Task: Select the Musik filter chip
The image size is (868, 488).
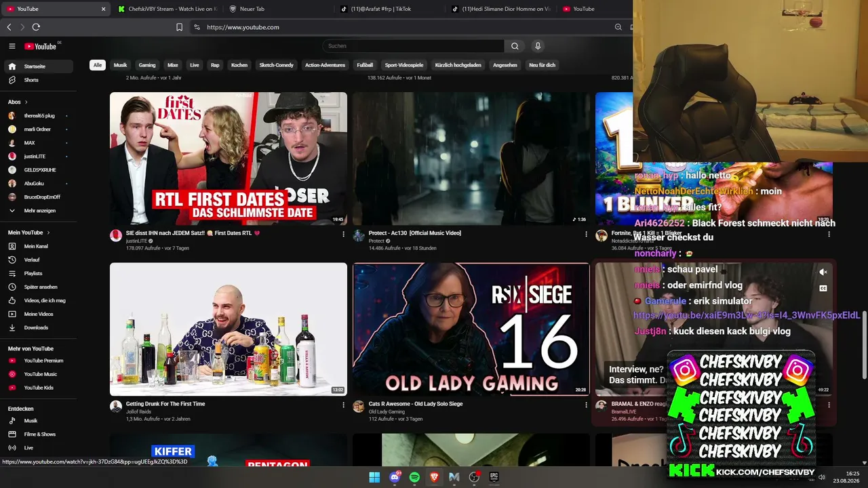Action: point(120,65)
